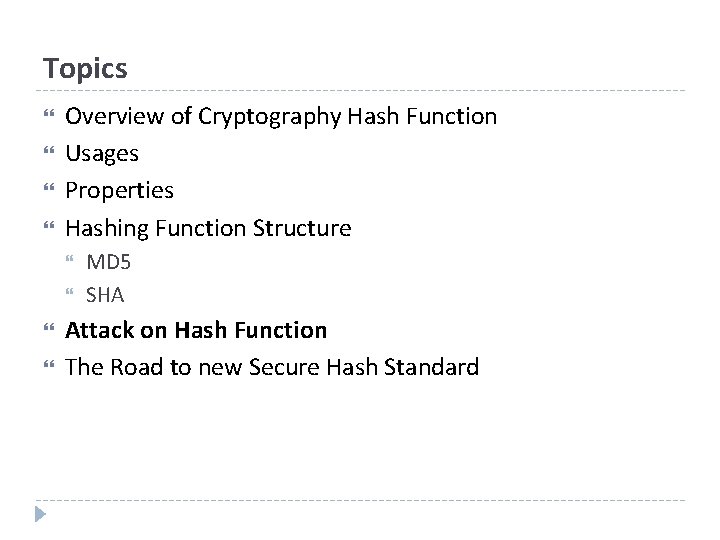Click the dashed footer line above the arrow
The width and height of the screenshot is (720, 540).
(360, 500)
